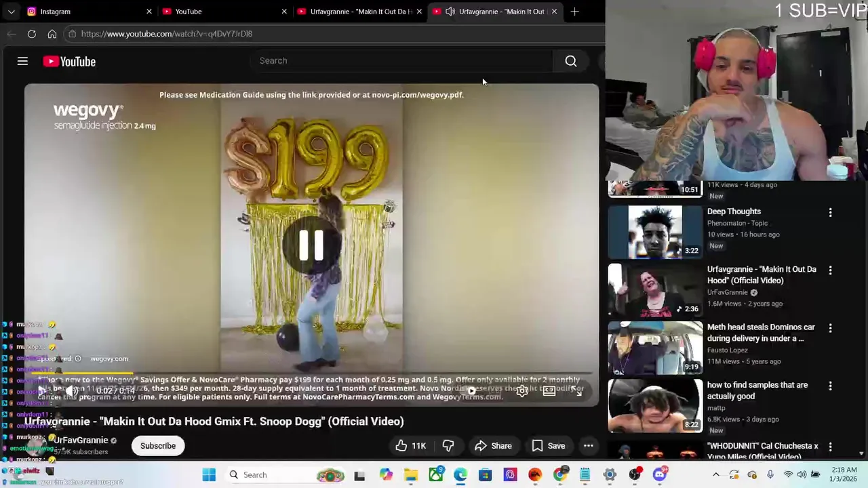Toggle theater mode in the player
This screenshot has height=488, width=868.
point(549,391)
